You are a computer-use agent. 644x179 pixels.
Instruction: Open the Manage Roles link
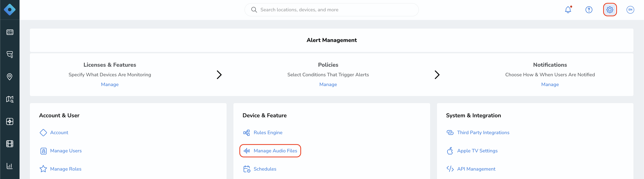(x=66, y=169)
